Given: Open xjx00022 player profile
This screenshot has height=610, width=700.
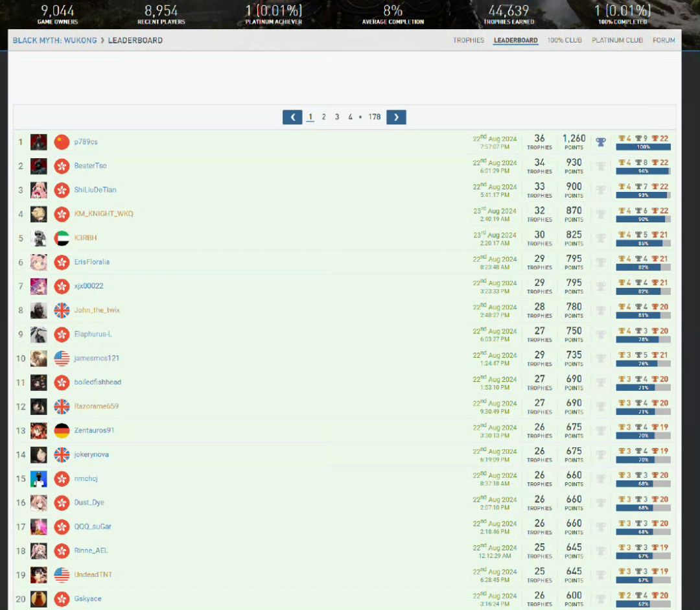Looking at the screenshot, I should tap(88, 286).
